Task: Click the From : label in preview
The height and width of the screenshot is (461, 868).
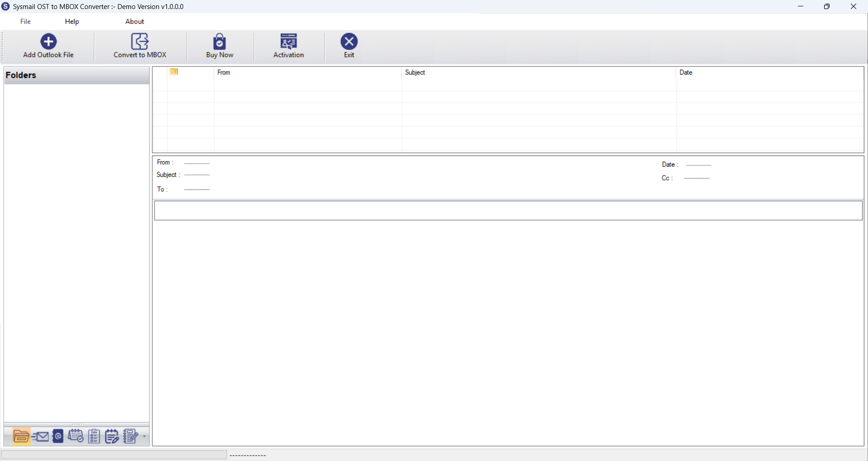Action: click(165, 162)
